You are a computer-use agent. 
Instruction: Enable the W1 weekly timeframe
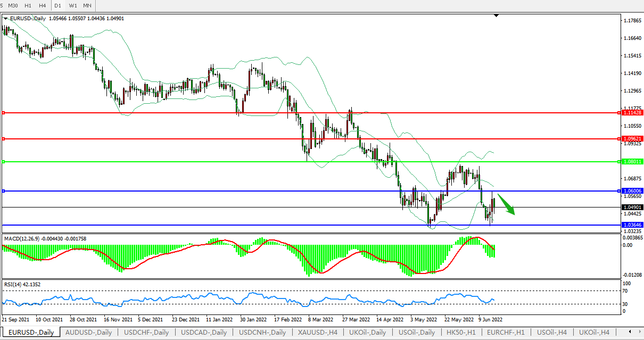pos(73,5)
